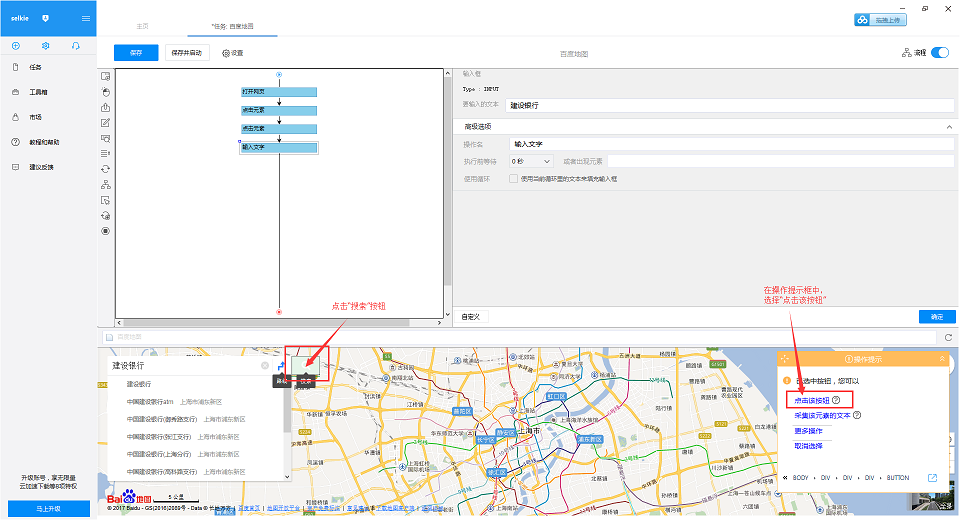The width and height of the screenshot is (960, 520).
Task: Select the branch condition tool icon
Action: pos(105,184)
